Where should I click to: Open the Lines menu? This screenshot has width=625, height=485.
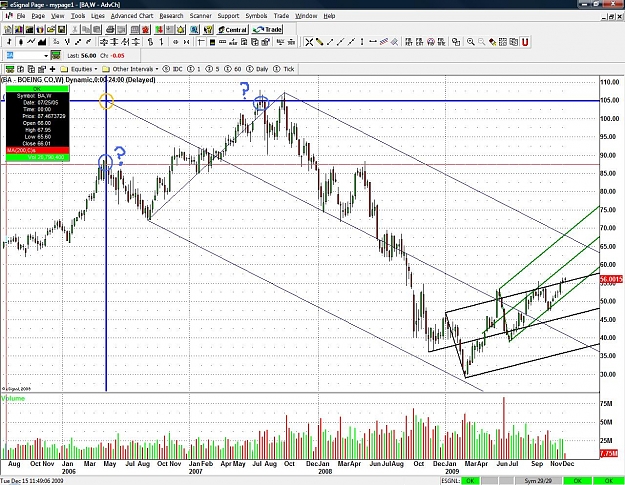[98, 16]
